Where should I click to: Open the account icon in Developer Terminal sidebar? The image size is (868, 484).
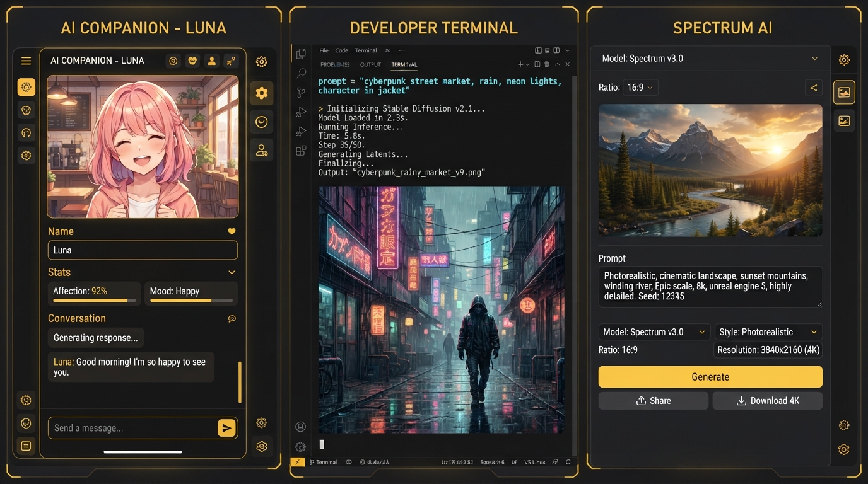point(300,427)
